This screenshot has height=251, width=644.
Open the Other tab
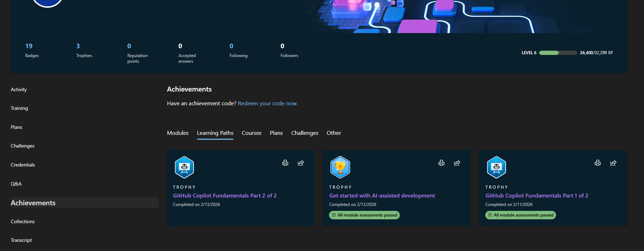point(334,133)
